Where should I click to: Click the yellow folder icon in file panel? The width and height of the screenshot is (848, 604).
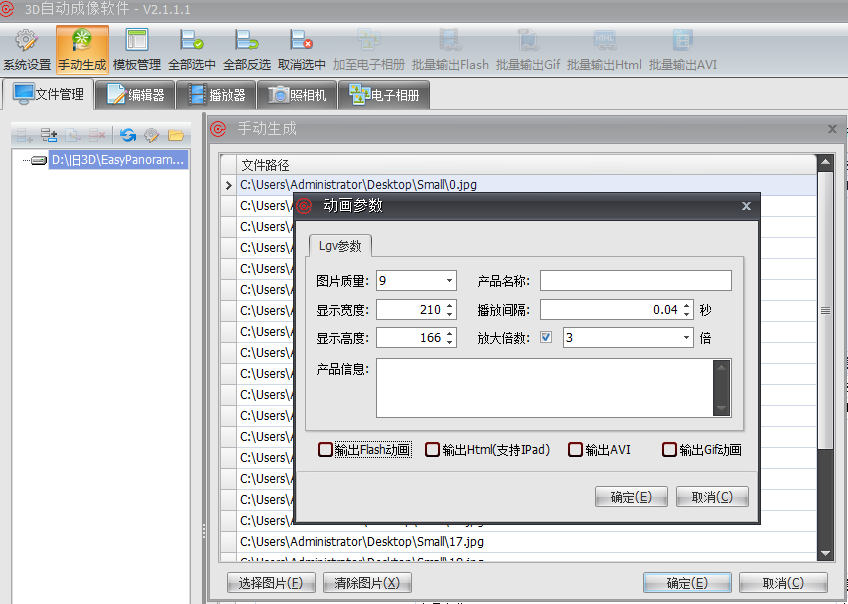[176, 135]
